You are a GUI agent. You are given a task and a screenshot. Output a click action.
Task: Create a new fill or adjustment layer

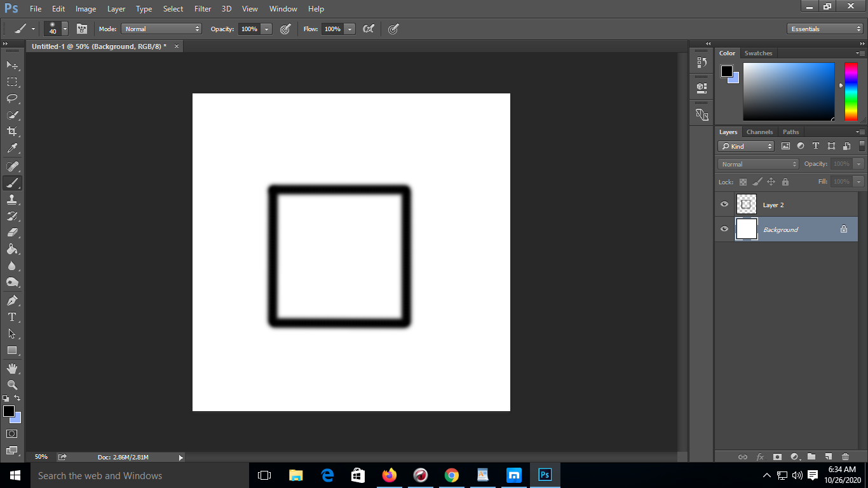(794, 457)
